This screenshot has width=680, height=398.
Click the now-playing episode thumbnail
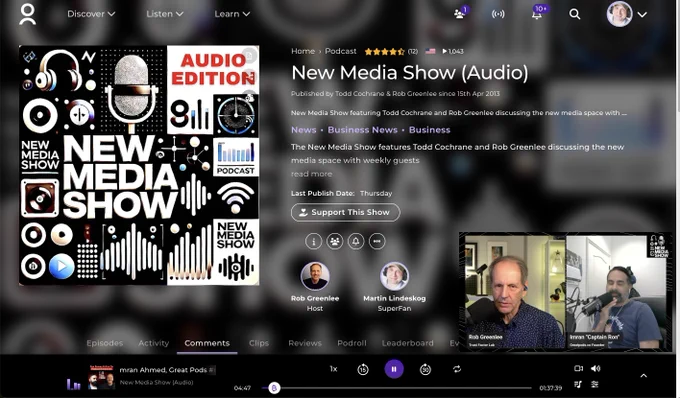click(x=101, y=377)
